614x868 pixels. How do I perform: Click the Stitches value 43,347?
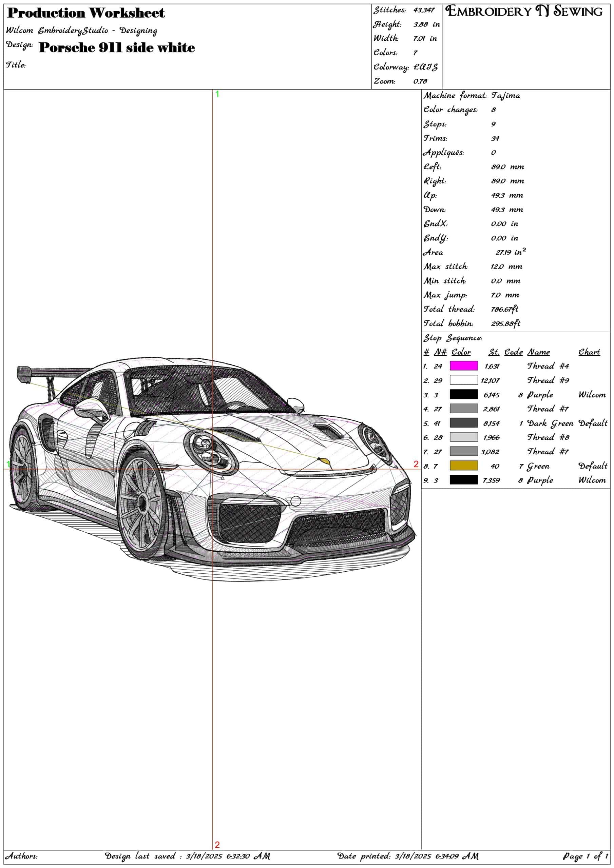(424, 10)
